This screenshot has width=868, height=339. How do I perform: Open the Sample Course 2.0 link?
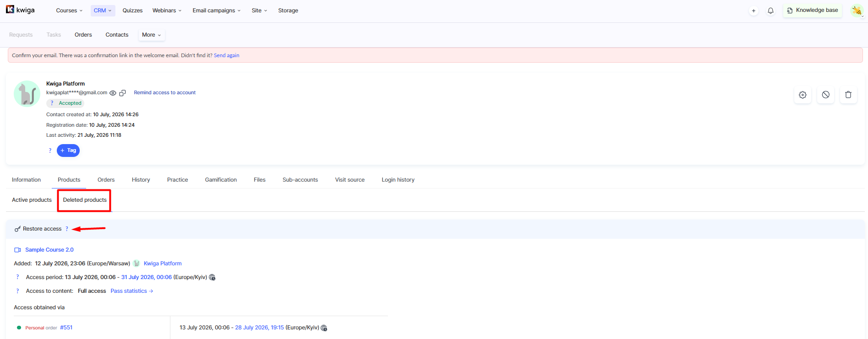(49, 250)
